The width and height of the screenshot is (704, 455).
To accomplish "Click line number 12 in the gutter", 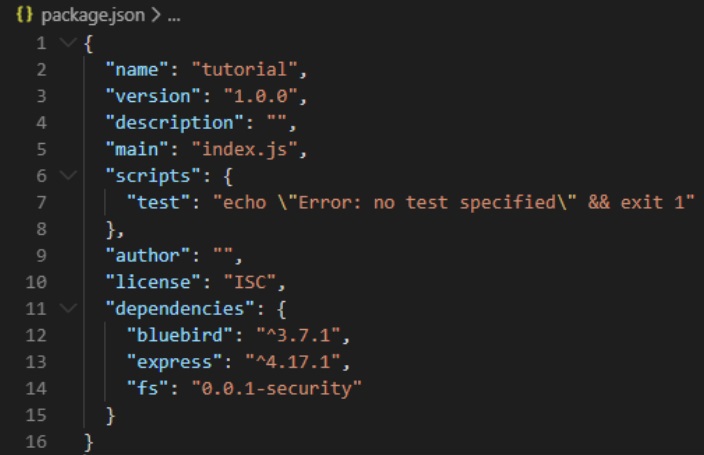I will [x=40, y=334].
